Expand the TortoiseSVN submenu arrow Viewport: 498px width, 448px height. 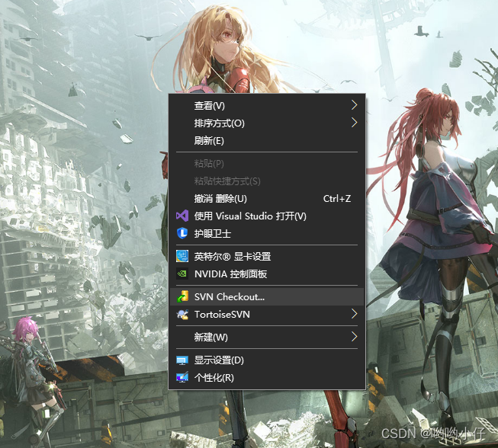click(355, 314)
